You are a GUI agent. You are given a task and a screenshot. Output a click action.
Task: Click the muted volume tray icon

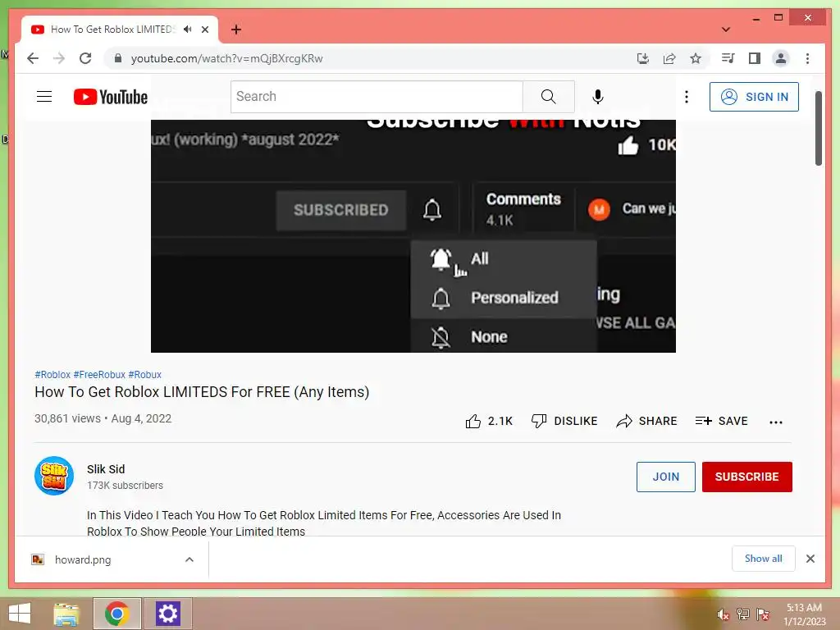pos(724,614)
